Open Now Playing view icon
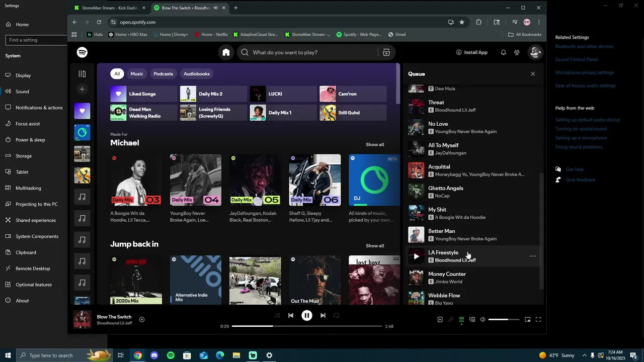The image size is (644, 362). click(x=440, y=319)
